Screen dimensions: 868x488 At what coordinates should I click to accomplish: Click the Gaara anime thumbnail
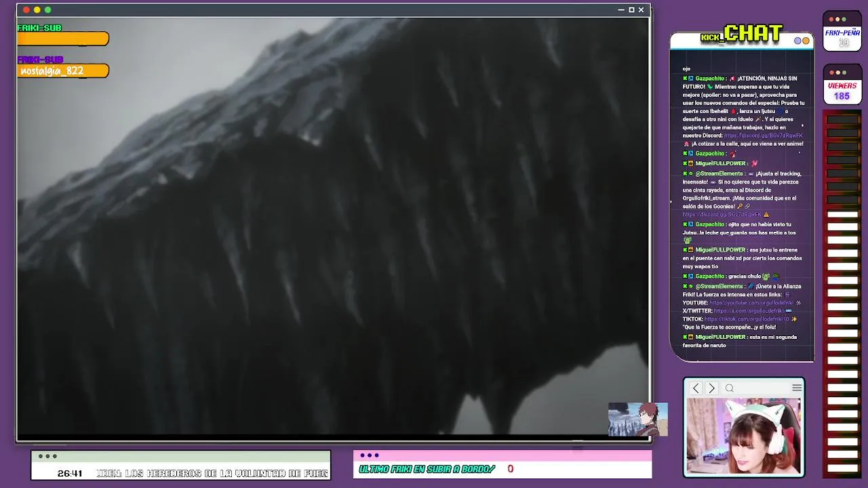(637, 420)
